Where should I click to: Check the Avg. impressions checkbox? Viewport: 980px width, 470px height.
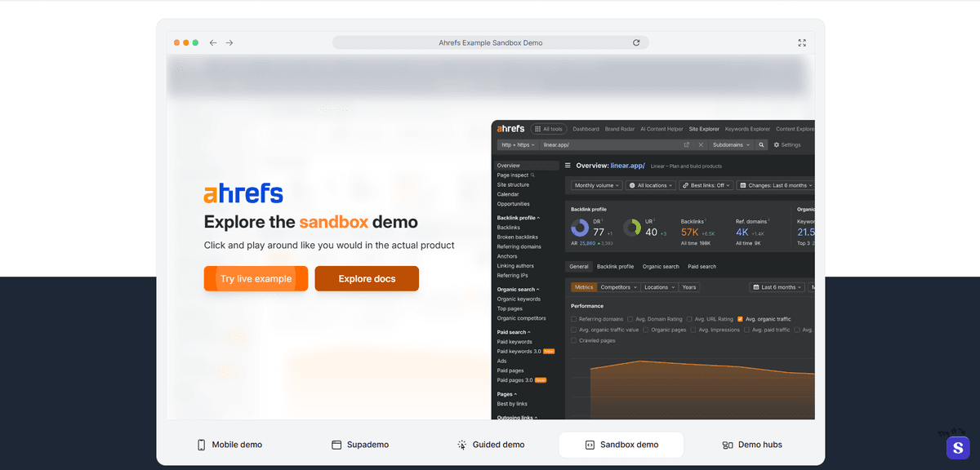[x=693, y=330]
